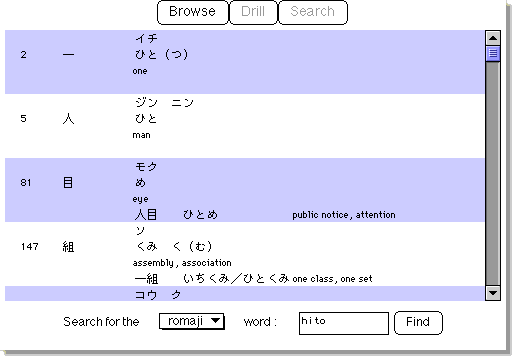Click the scrollbar up arrow

493,38
